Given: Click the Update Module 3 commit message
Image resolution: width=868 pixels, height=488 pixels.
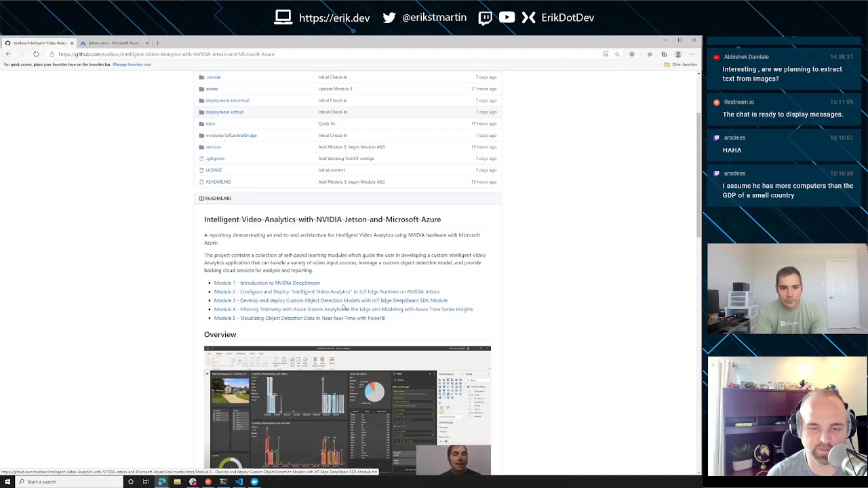Looking at the screenshot, I should (335, 89).
